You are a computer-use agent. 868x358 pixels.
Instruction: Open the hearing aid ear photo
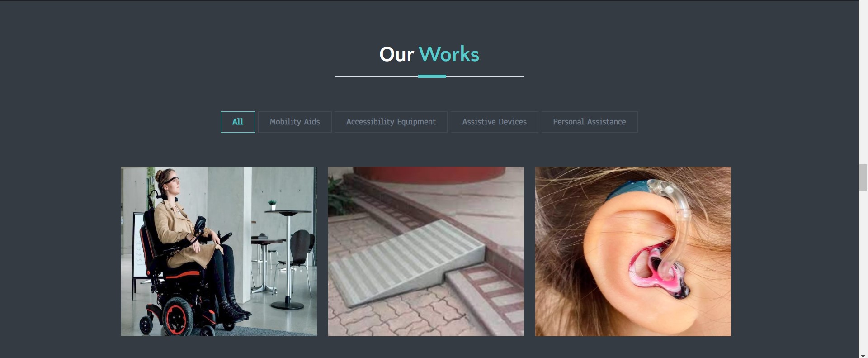tap(633, 251)
